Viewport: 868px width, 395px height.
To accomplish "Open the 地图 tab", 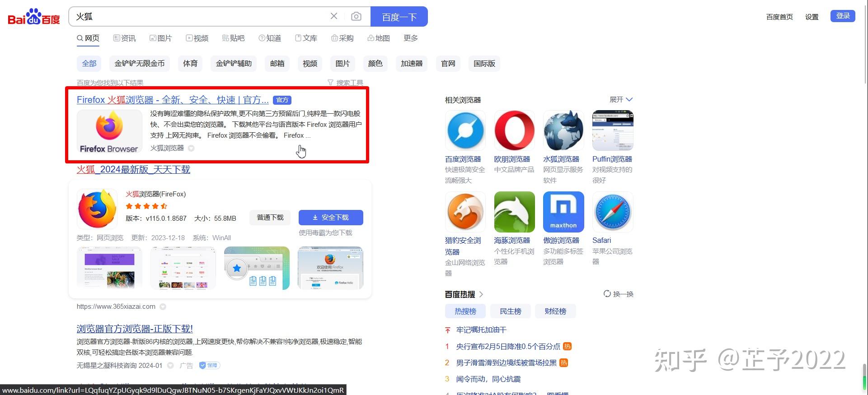I will point(379,38).
